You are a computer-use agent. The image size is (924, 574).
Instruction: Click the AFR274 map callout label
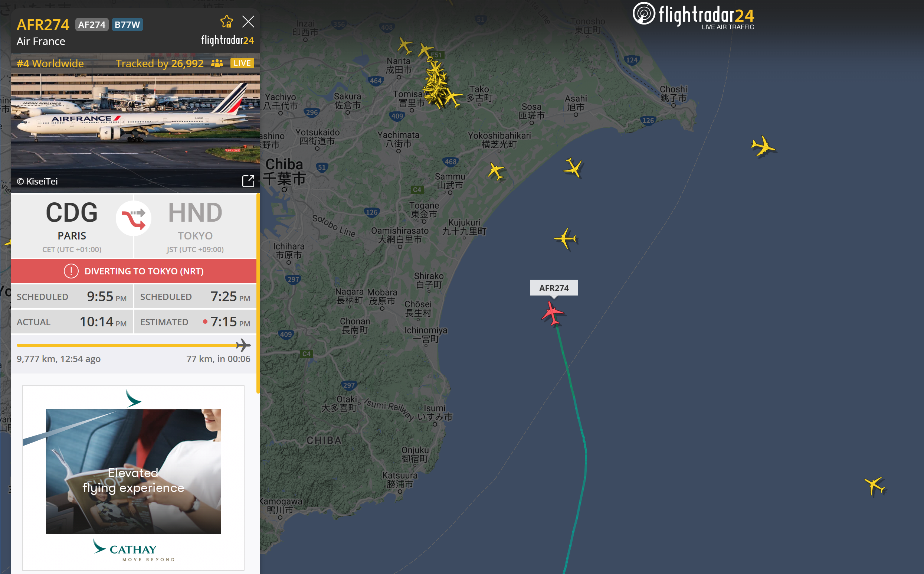click(554, 288)
